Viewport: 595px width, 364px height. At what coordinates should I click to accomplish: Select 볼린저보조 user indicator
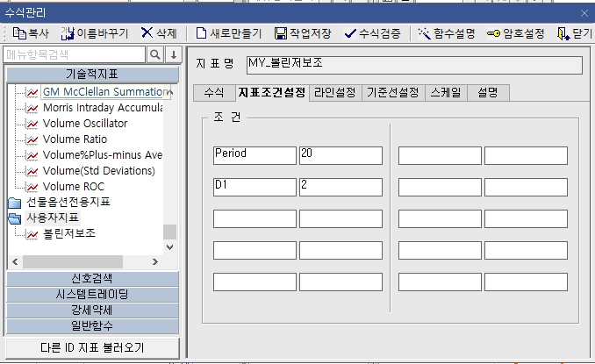pyautogui.click(x=68, y=234)
